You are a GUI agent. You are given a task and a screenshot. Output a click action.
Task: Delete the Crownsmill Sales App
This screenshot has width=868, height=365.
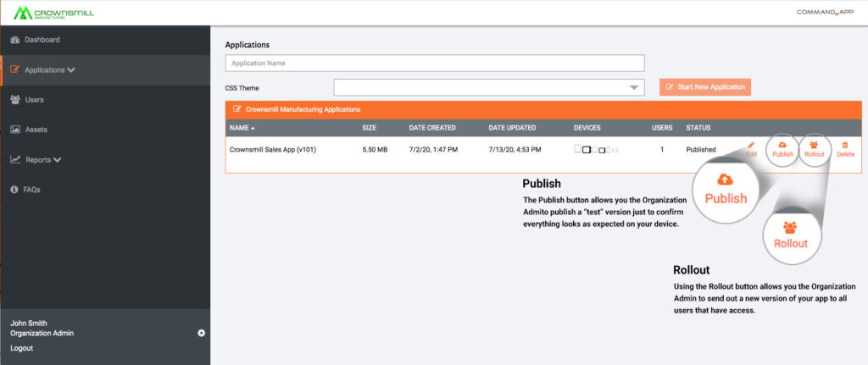[845, 149]
